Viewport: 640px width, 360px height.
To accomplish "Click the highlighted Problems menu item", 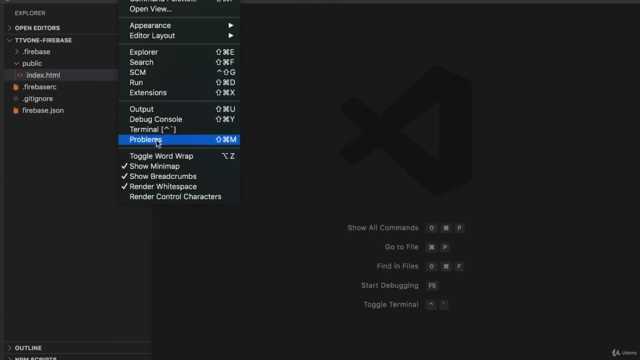I will 179,140.
